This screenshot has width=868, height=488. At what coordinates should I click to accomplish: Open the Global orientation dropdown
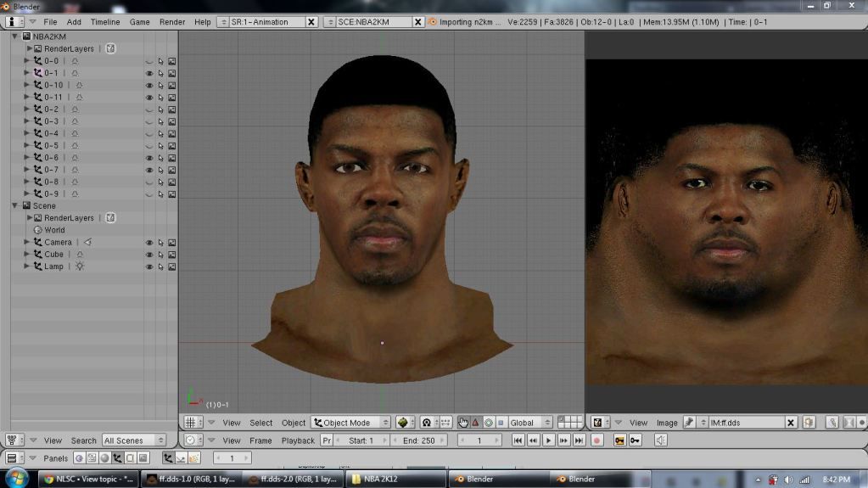(x=529, y=423)
